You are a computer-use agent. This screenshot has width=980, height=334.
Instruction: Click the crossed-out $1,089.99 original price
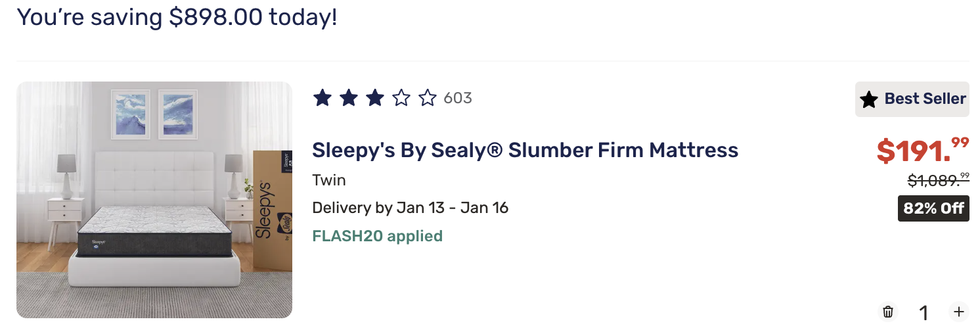click(x=938, y=179)
